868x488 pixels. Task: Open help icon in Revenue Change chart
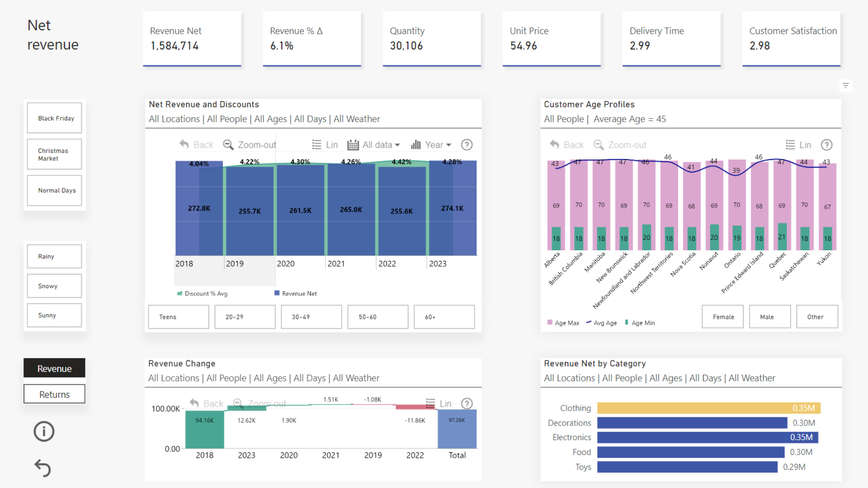tap(467, 403)
